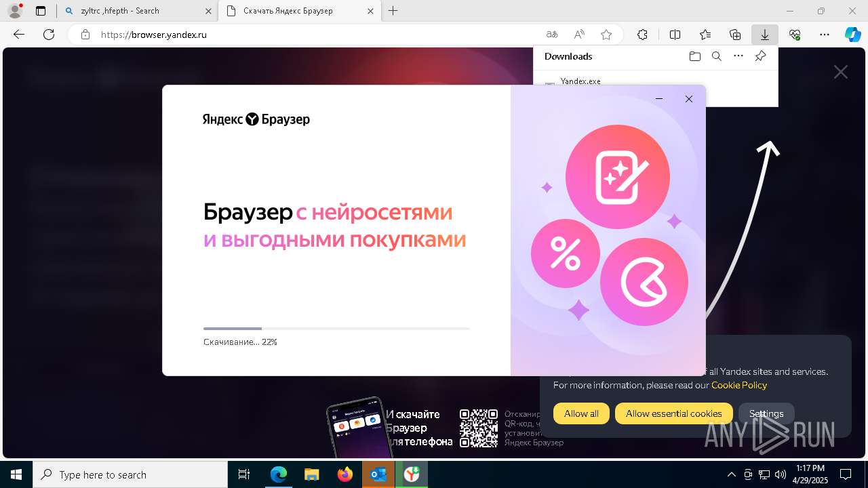Image resolution: width=868 pixels, height=488 pixels.
Task: Open a new tab with the plus button
Action: coord(393,11)
